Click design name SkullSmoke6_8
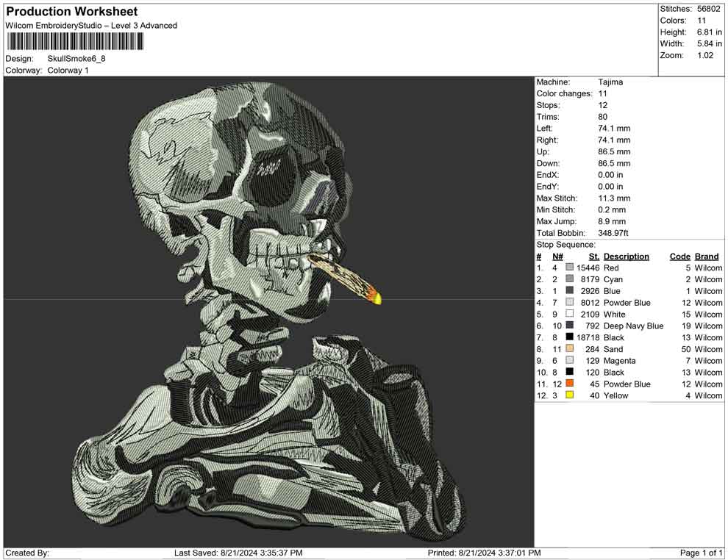Viewport: 728px width, 560px height. (x=76, y=59)
